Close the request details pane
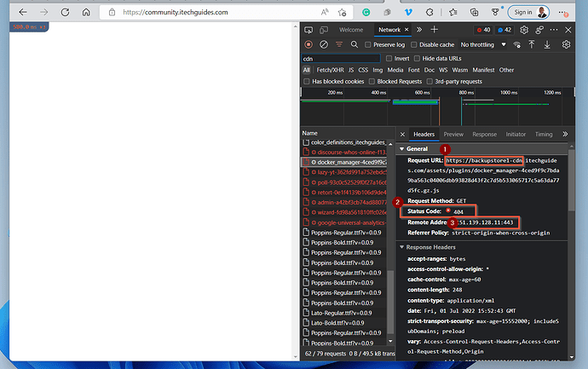 tap(402, 135)
